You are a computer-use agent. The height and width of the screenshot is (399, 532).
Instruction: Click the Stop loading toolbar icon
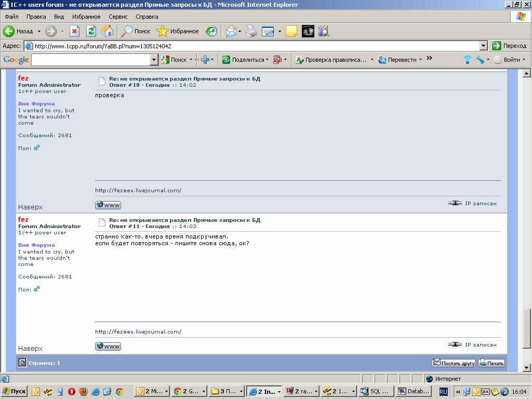[x=74, y=31]
